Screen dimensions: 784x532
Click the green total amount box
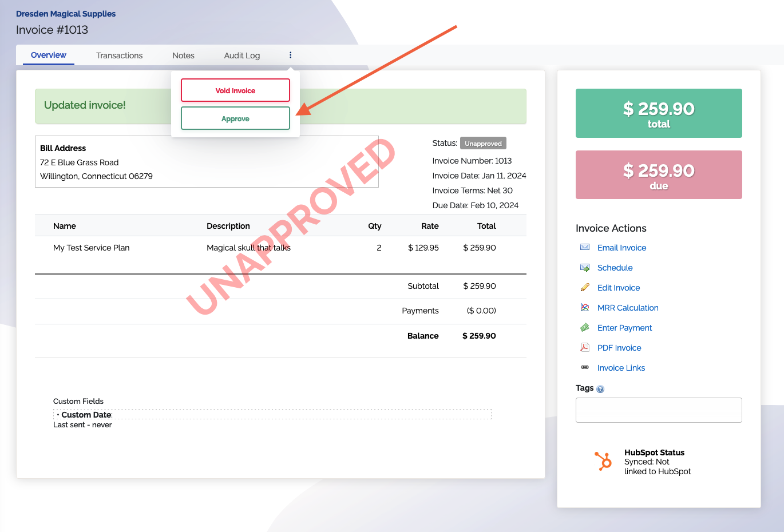click(x=658, y=113)
